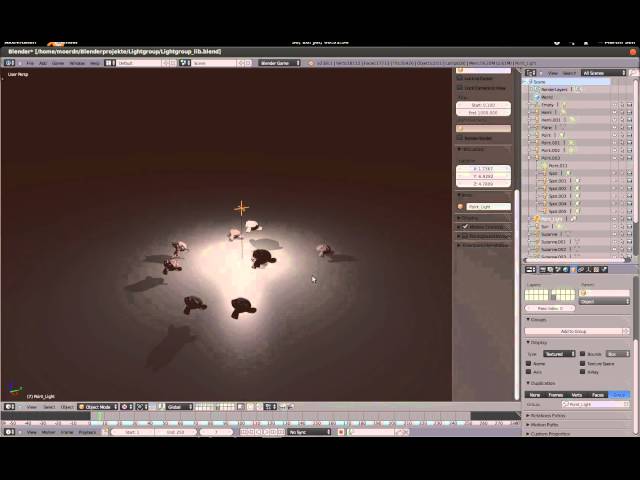Click the group icon beside Point_Light group field

pyautogui.click(x=566, y=404)
